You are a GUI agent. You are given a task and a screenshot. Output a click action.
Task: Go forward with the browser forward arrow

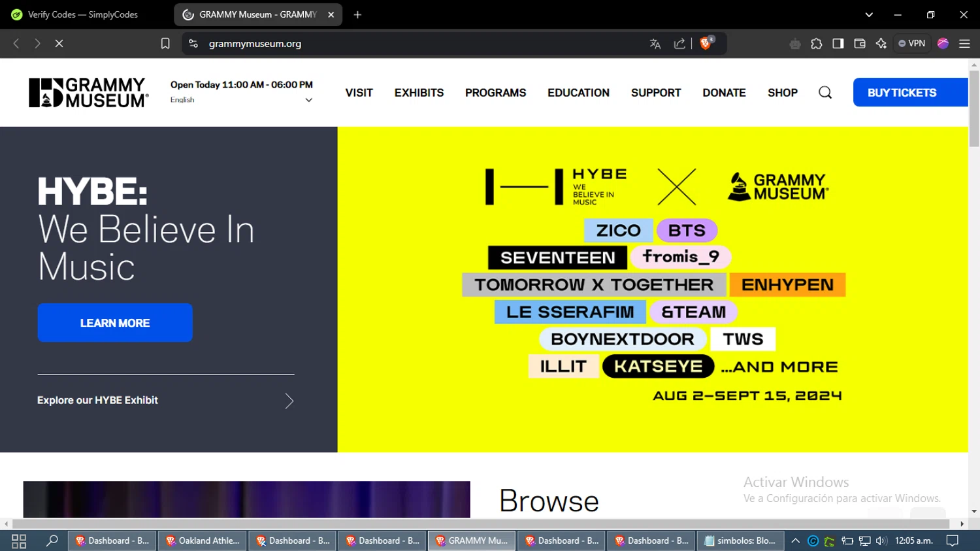pyautogui.click(x=37, y=44)
